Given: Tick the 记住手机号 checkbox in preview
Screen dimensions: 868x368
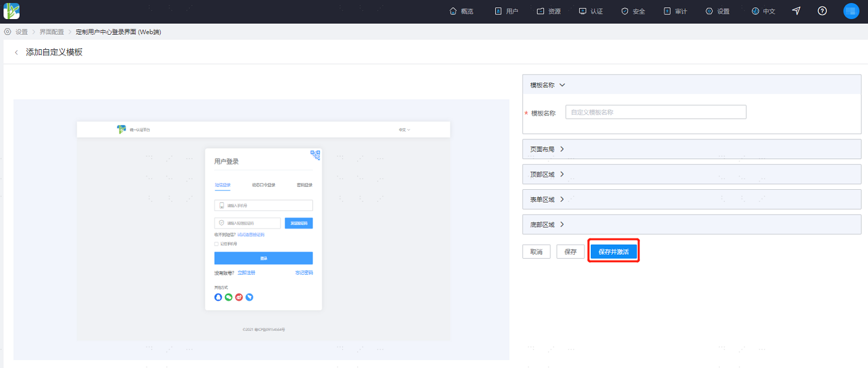Looking at the screenshot, I should (216, 244).
